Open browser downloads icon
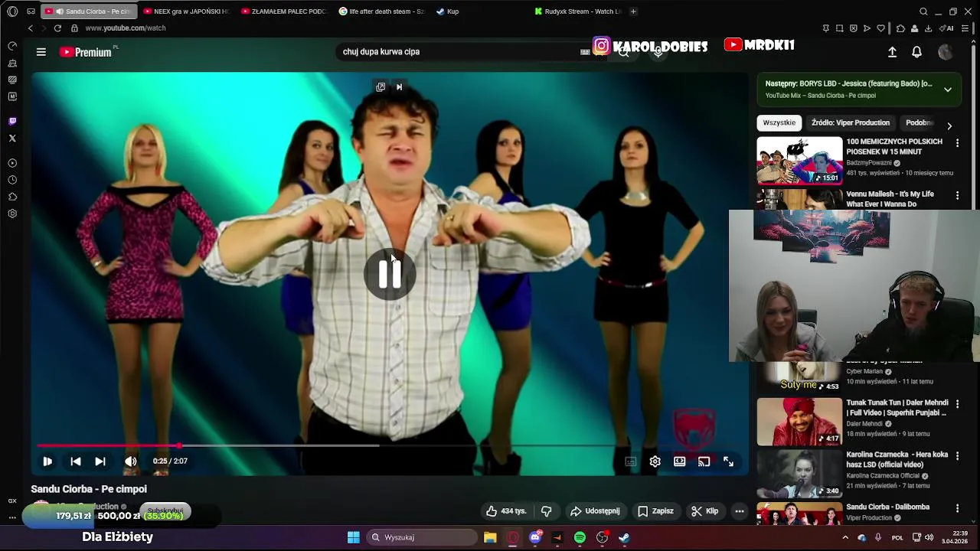980x551 pixels. click(928, 28)
